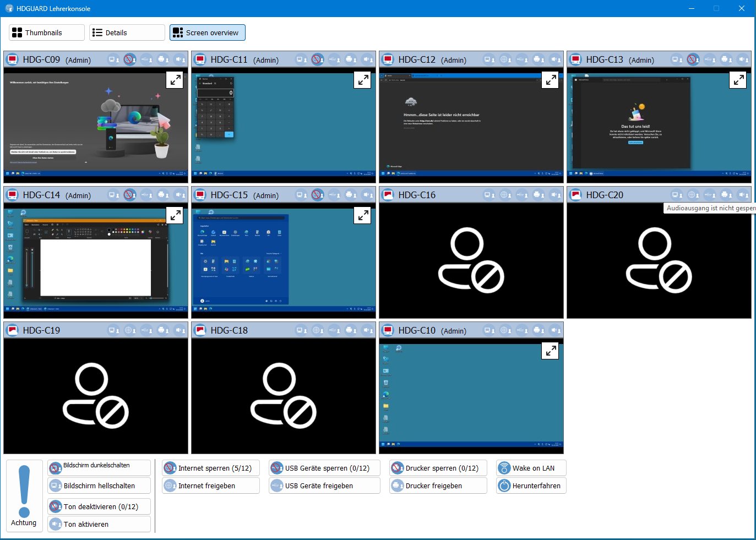Image resolution: width=756 pixels, height=540 pixels.
Task: Click the printer icon in HDG-C19 header
Action: pyautogui.click(x=164, y=330)
